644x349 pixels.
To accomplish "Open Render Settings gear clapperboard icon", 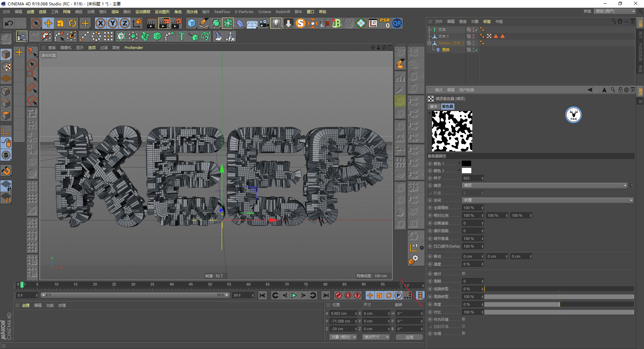I will click(x=176, y=23).
